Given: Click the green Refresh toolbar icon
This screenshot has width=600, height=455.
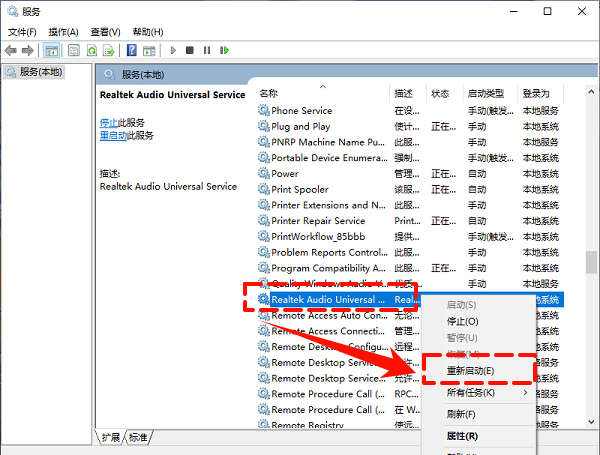Looking at the screenshot, I should [x=92, y=50].
